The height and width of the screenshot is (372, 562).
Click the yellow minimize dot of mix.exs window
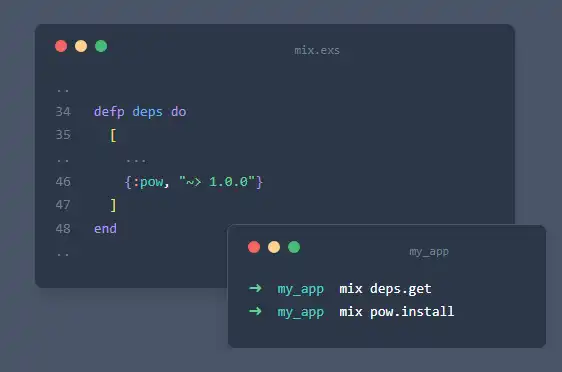81,46
